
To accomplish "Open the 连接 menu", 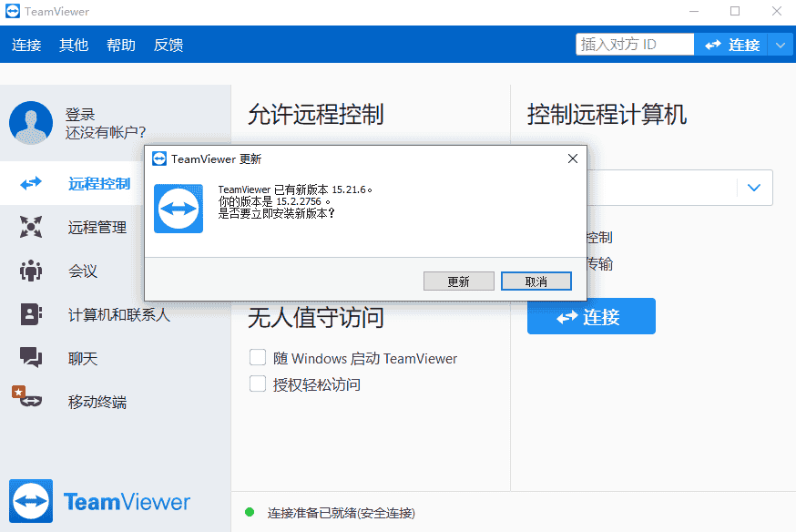I will point(26,45).
